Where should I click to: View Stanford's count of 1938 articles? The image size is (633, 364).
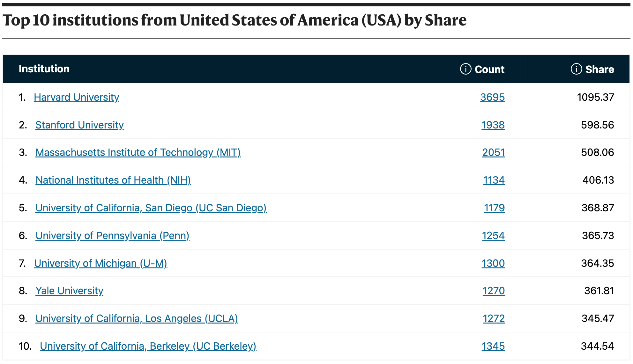(493, 125)
